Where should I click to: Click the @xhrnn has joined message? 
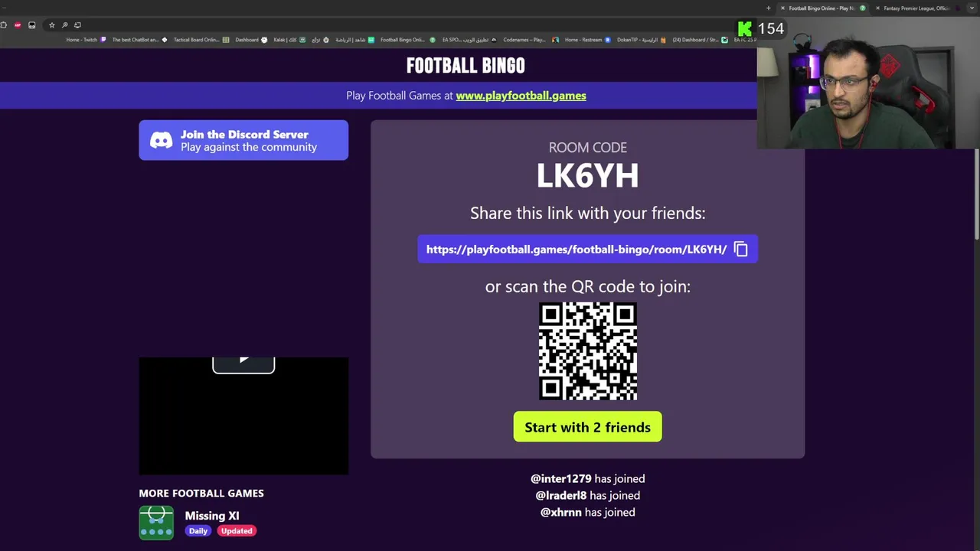[x=587, y=512]
